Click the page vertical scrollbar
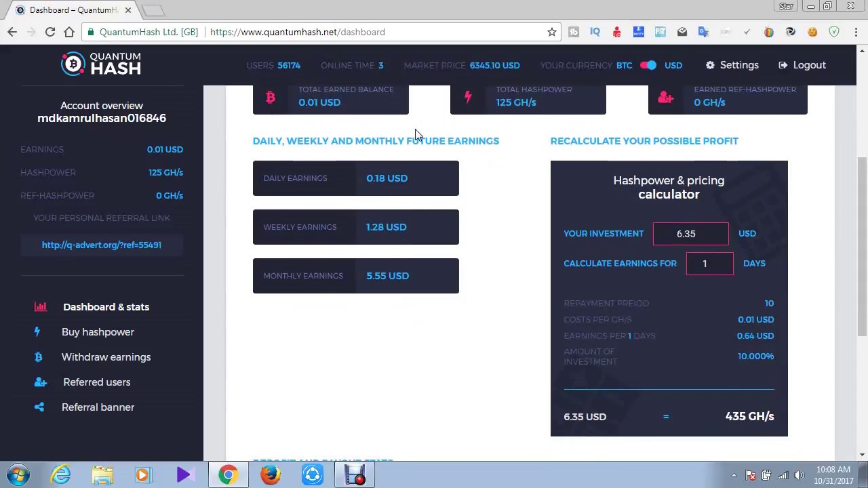Viewport: 868px width, 488px height. [x=862, y=247]
